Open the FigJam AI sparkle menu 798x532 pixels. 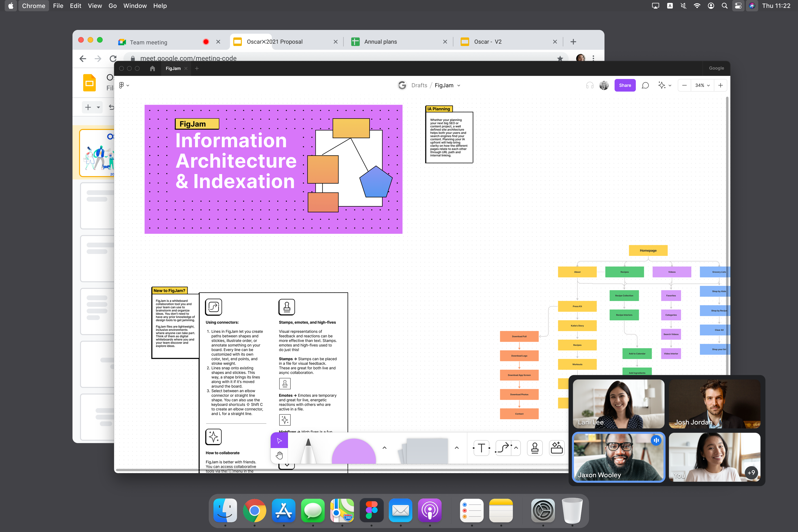pyautogui.click(x=662, y=86)
